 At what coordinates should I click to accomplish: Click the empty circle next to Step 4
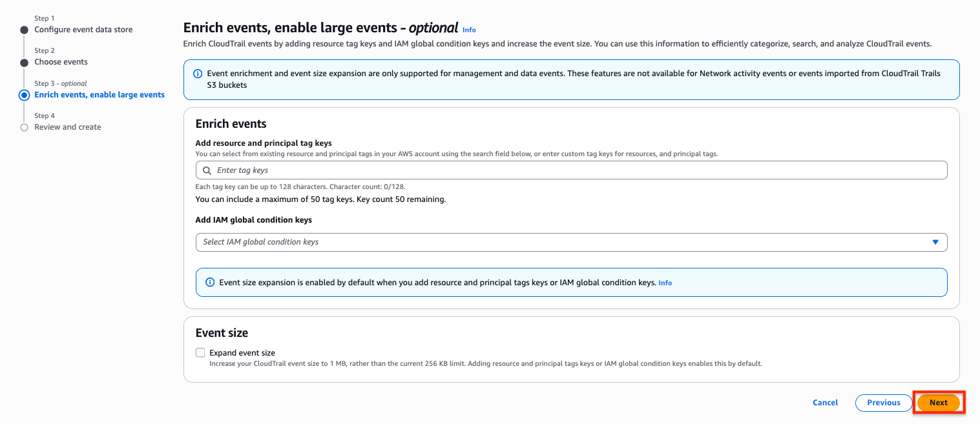(x=24, y=126)
